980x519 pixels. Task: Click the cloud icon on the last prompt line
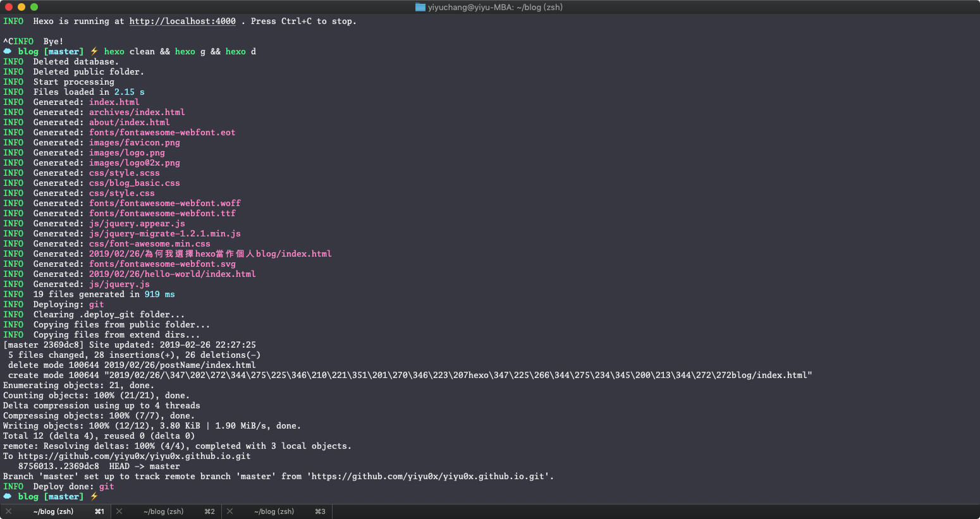coord(8,496)
